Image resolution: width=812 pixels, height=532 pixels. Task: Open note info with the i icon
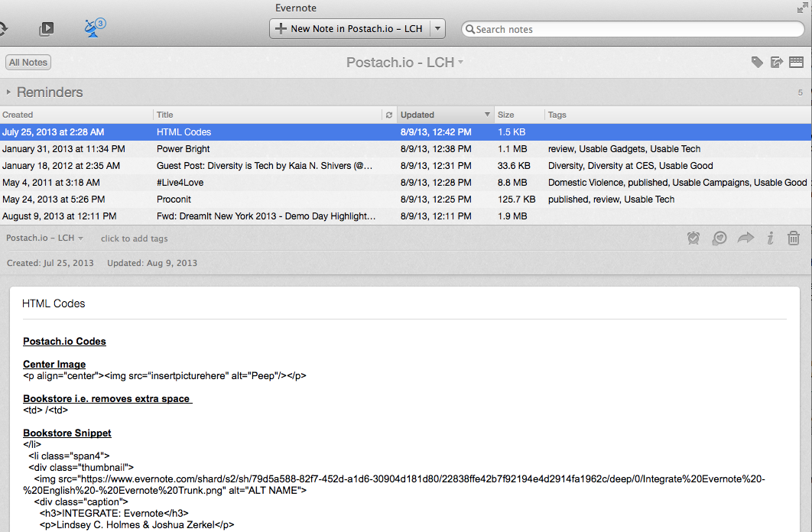coord(770,238)
